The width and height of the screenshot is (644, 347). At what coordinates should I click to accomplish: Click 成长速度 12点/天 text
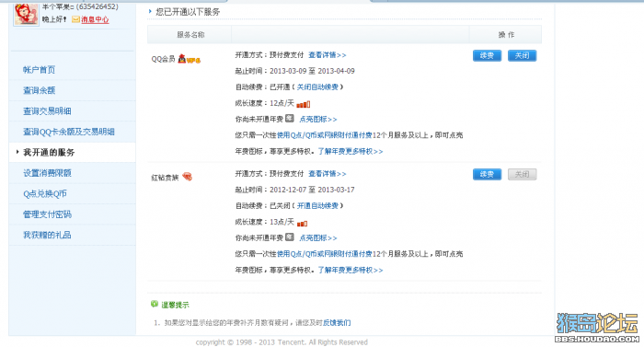265,103
